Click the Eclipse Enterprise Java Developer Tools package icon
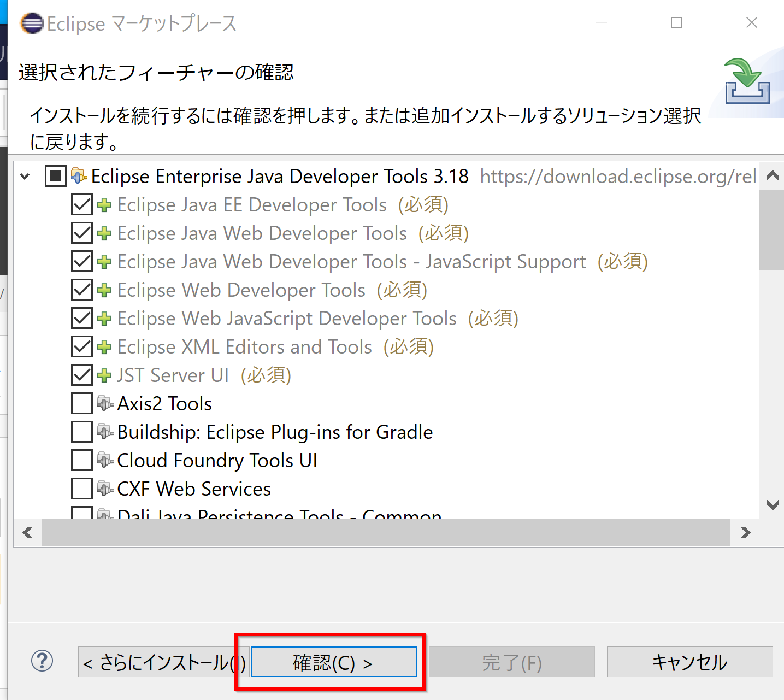 [79, 176]
